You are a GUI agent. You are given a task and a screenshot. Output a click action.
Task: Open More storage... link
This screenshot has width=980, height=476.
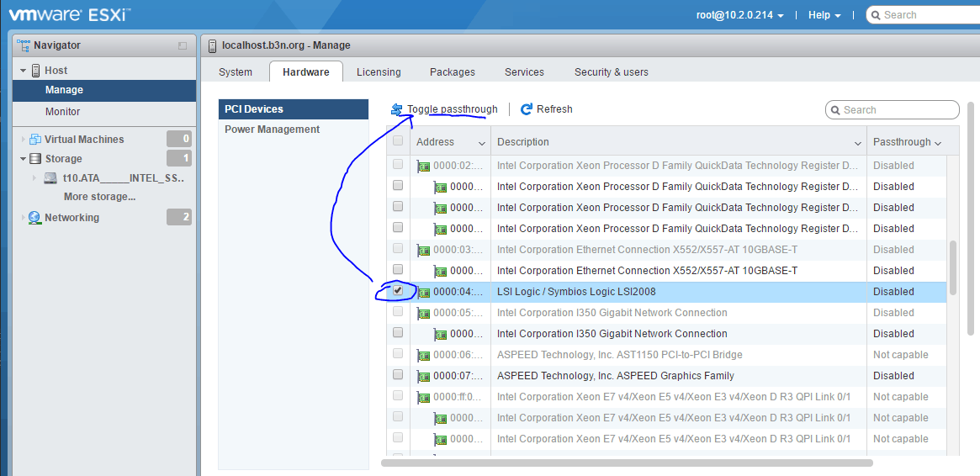pyautogui.click(x=100, y=197)
